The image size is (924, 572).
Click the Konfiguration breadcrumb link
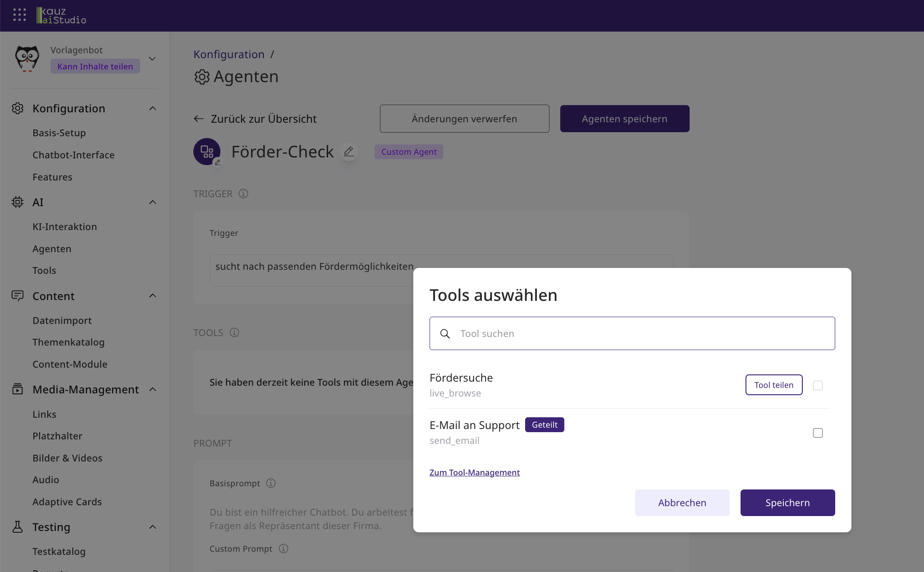[x=229, y=55]
